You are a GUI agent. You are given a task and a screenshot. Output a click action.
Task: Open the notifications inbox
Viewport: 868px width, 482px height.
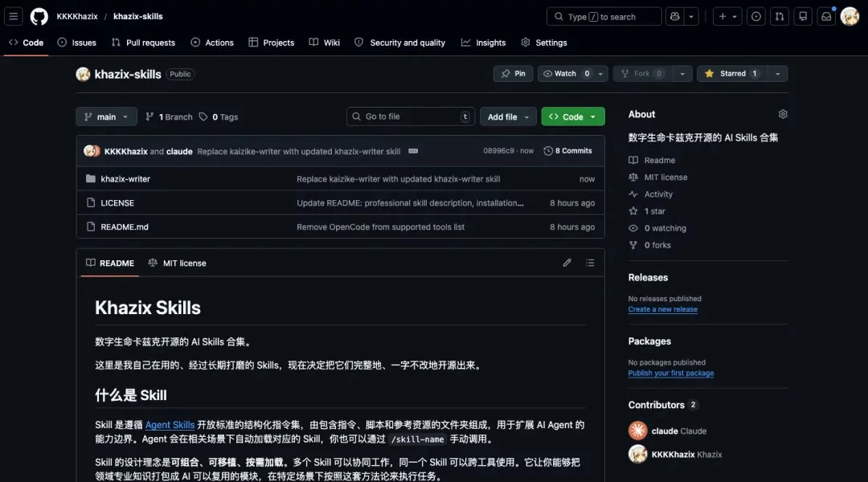825,15
